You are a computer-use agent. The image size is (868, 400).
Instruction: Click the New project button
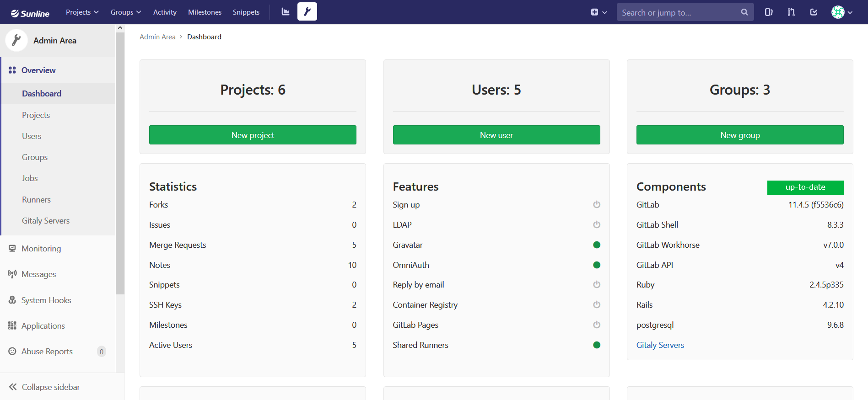[x=253, y=135]
